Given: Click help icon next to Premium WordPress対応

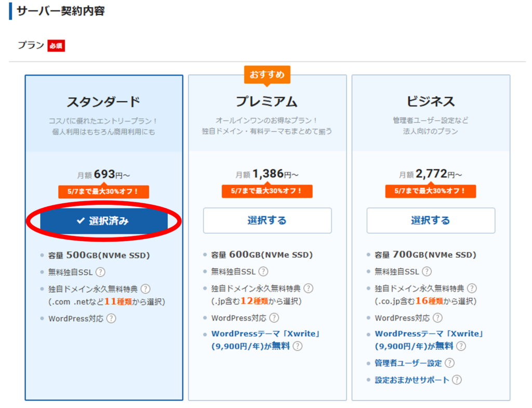Looking at the screenshot, I should click(274, 318).
